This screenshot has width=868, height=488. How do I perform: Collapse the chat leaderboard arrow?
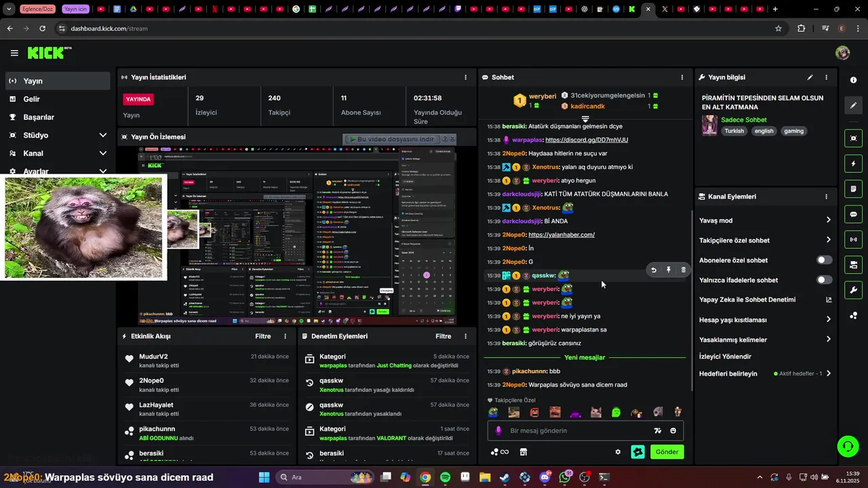pyautogui.click(x=585, y=119)
